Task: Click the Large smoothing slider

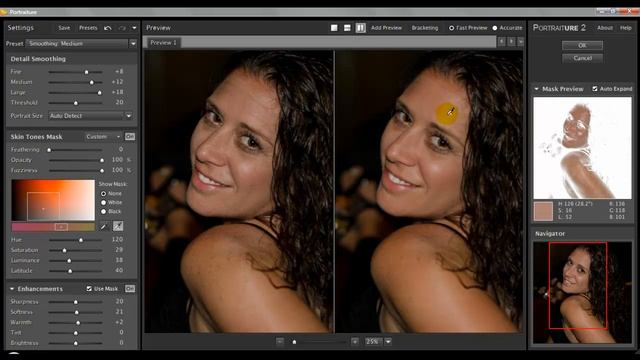Action: pos(76,93)
